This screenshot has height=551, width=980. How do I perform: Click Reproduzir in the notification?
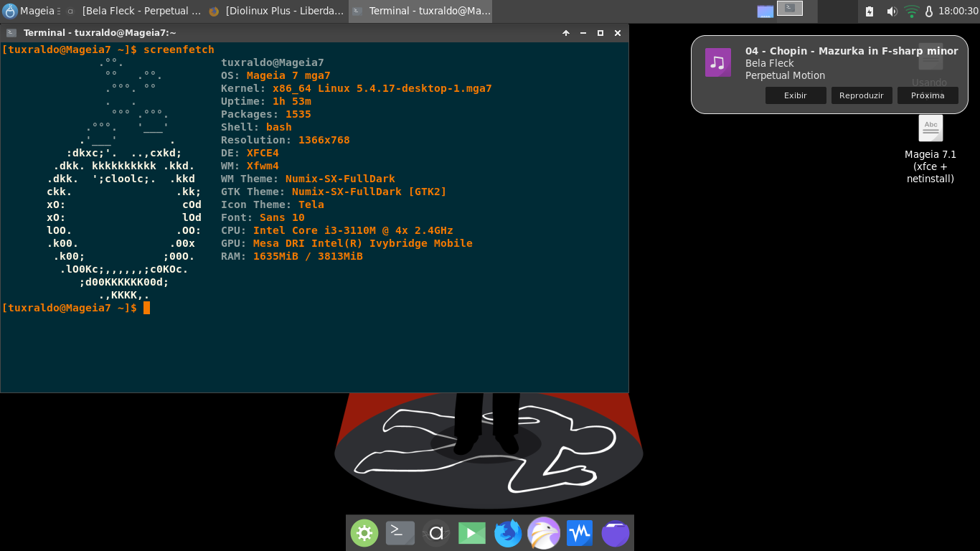click(862, 95)
